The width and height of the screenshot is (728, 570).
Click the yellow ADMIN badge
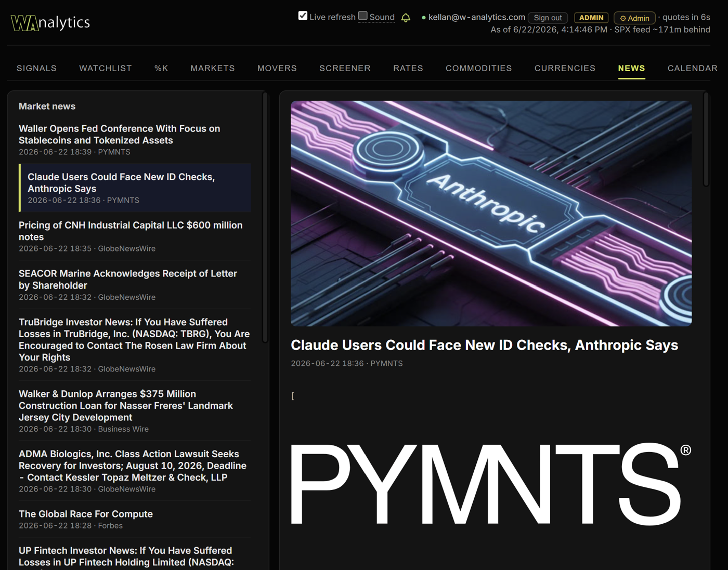click(x=591, y=18)
